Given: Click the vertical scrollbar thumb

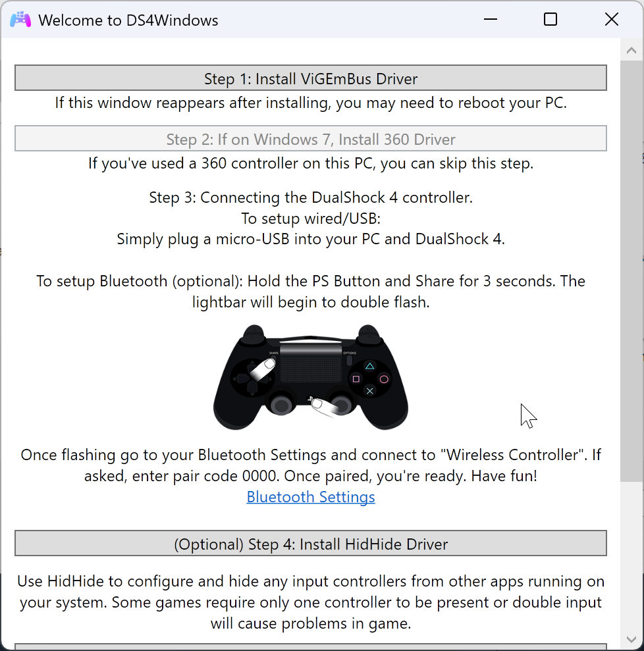Looking at the screenshot, I should pos(631,272).
